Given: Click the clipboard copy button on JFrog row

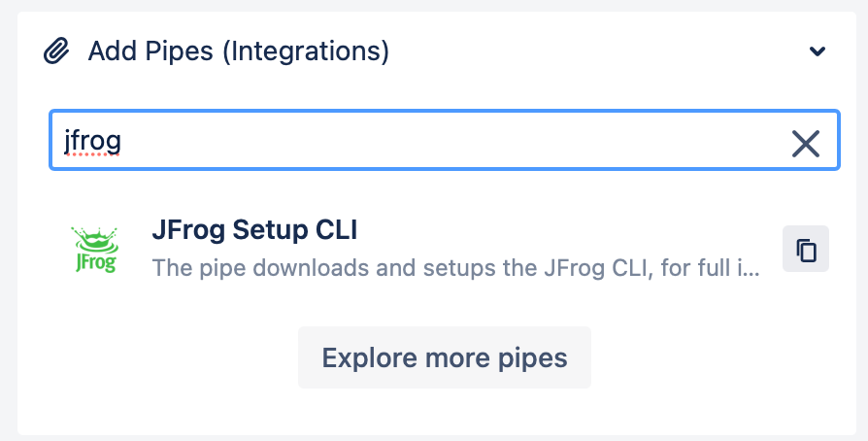Looking at the screenshot, I should tap(806, 249).
